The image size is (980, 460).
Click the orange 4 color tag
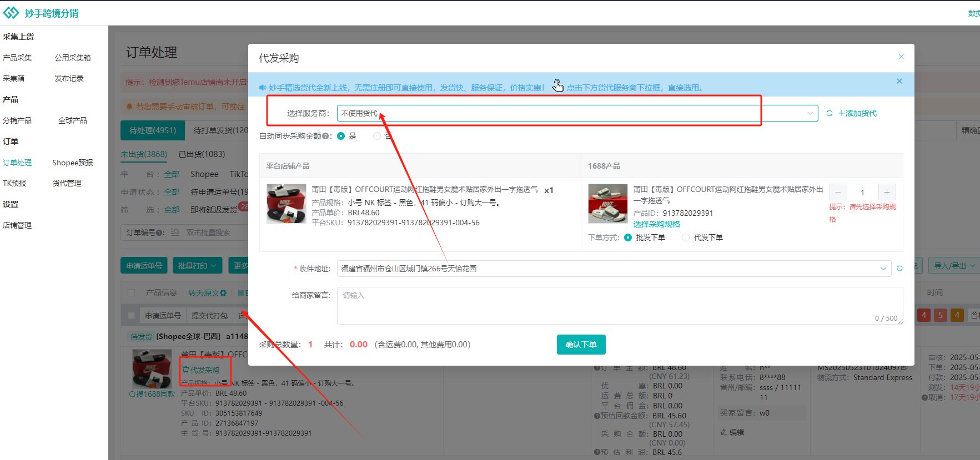click(x=957, y=315)
